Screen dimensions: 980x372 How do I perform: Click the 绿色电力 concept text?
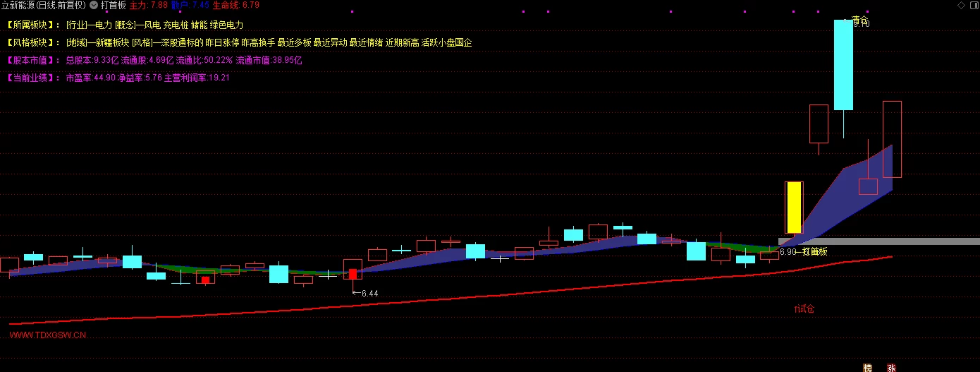pyautogui.click(x=226, y=25)
